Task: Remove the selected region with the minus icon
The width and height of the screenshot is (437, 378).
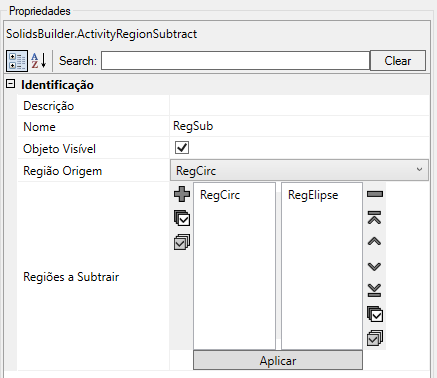Action: click(375, 194)
